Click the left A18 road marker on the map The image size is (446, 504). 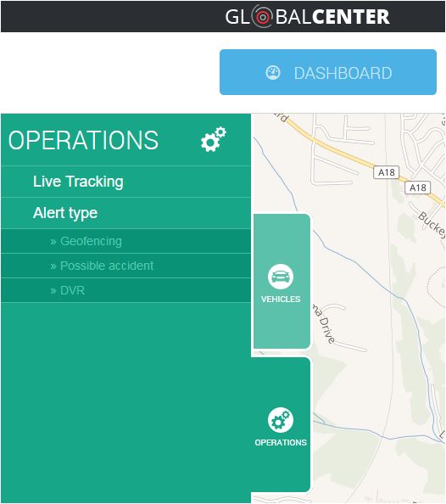tap(387, 172)
